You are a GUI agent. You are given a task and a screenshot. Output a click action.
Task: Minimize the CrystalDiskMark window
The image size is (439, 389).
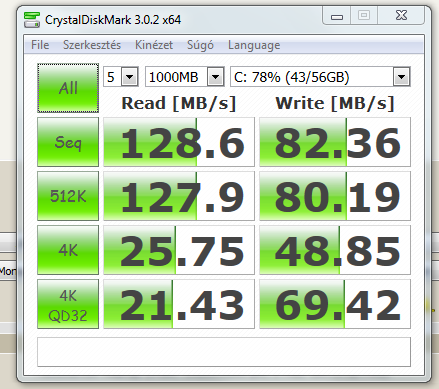click(x=337, y=16)
